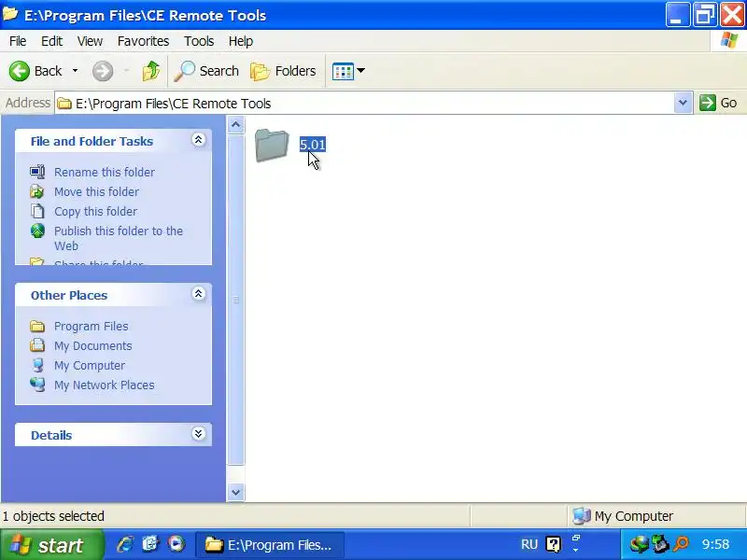This screenshot has width=747, height=560.
Task: Open the File menu
Action: coord(18,41)
